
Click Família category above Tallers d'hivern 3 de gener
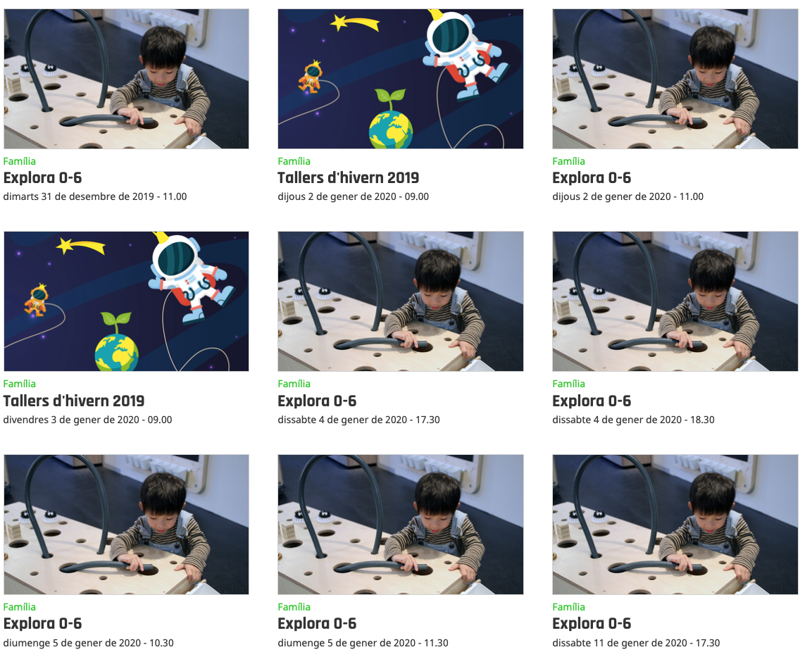(20, 384)
